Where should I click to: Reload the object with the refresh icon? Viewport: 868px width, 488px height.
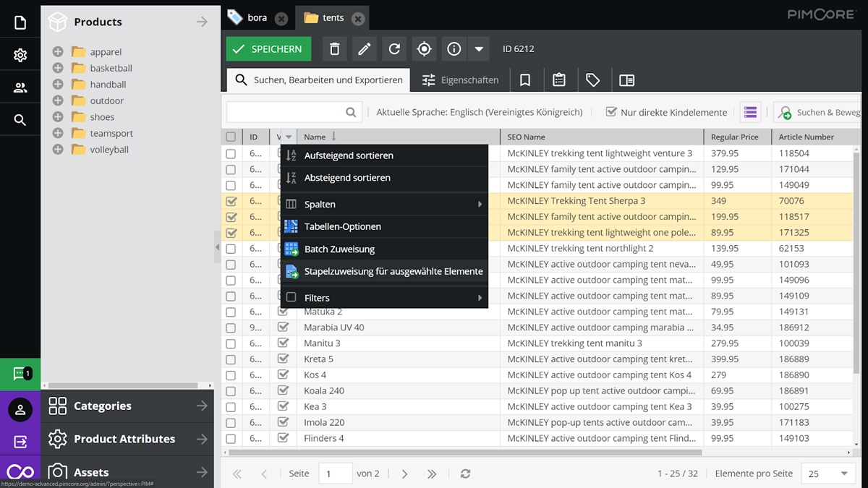point(394,49)
